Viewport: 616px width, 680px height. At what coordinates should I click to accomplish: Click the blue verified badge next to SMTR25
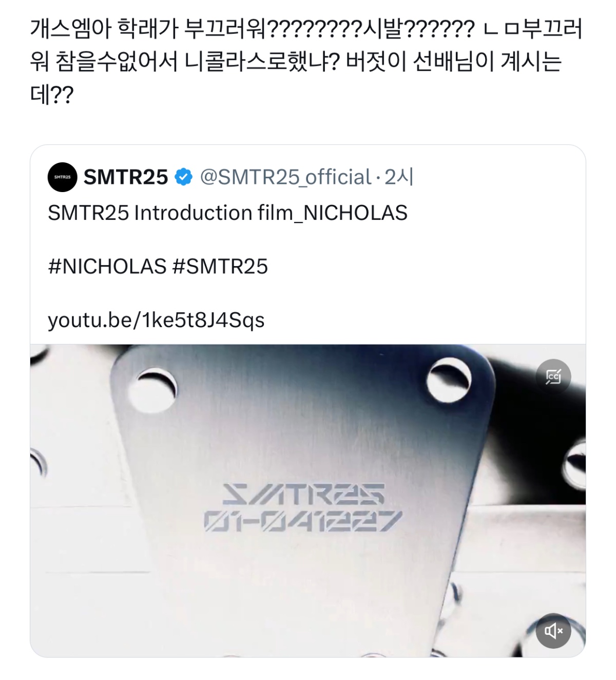coord(183,177)
